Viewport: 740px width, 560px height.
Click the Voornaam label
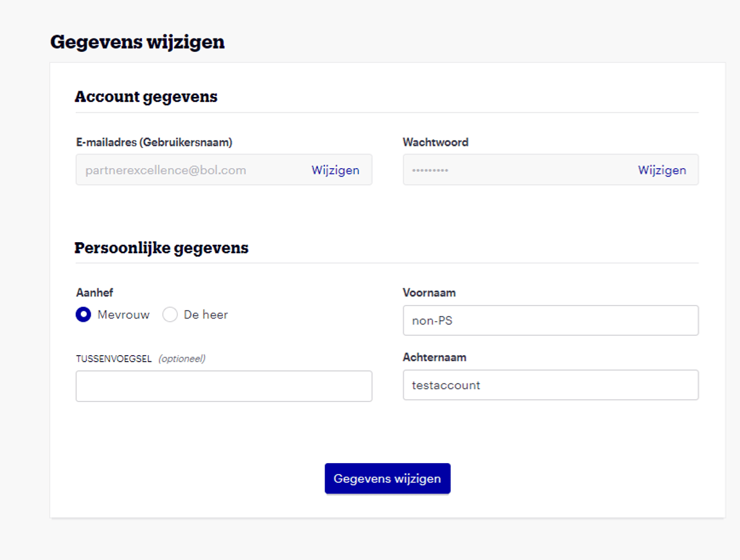point(429,292)
